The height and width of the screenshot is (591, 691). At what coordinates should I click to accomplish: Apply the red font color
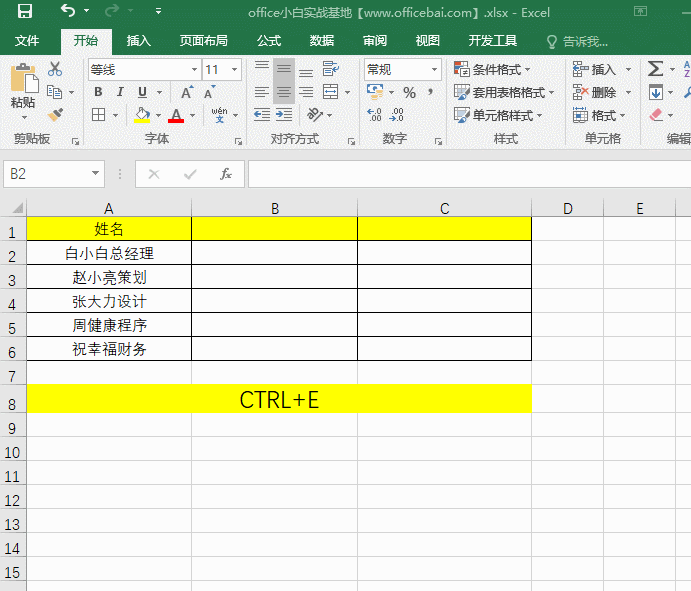[176, 115]
